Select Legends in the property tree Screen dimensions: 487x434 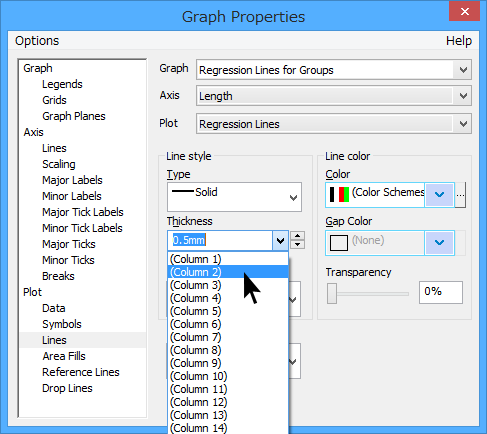[x=62, y=84]
